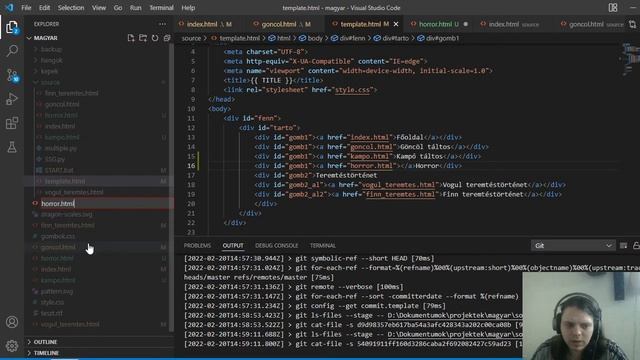Open the View menu
The image size is (640, 360).
tap(99, 8)
